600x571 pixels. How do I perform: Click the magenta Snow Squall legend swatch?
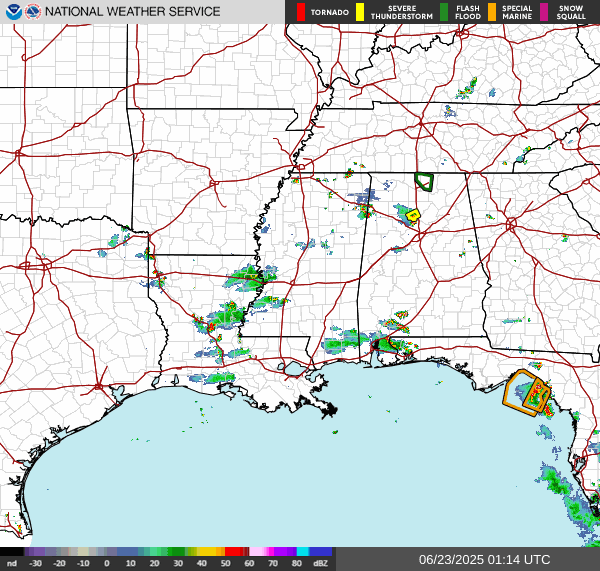pyautogui.click(x=544, y=12)
